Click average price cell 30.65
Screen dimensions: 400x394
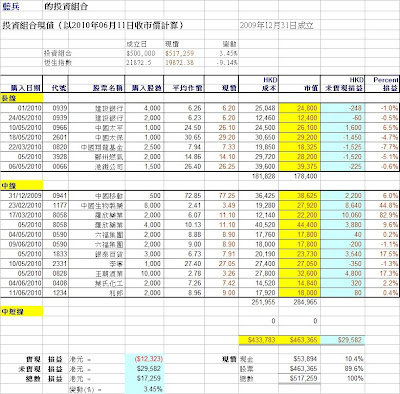184,137
